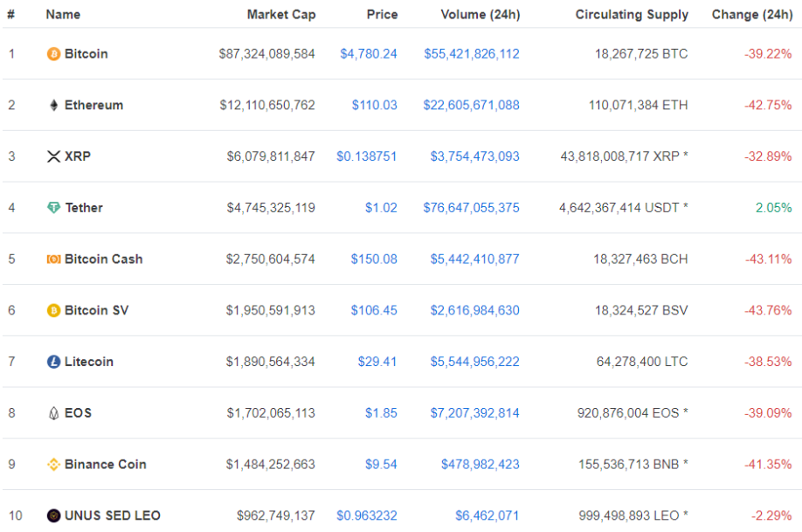Sort by the Price column header
The width and height of the screenshot is (802, 532).
click(382, 14)
